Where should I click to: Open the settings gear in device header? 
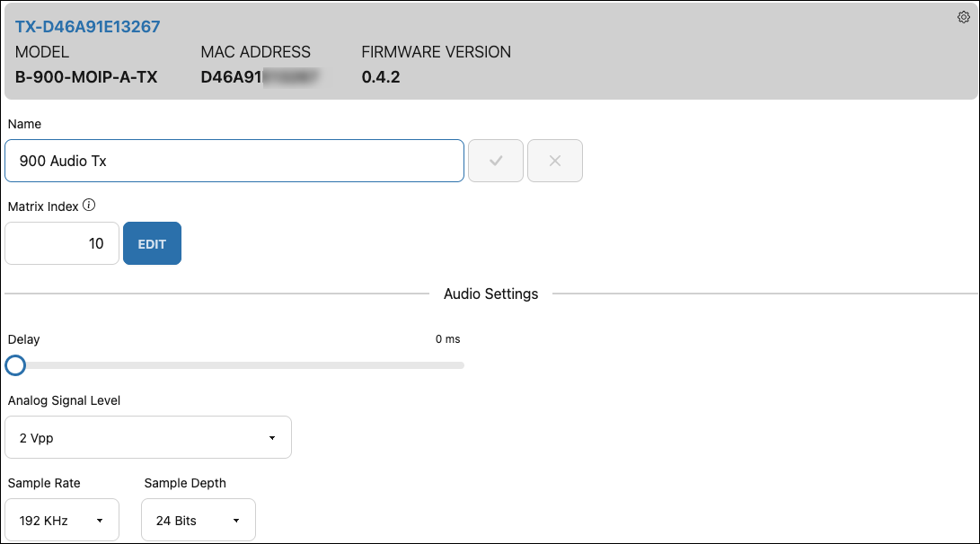964,17
